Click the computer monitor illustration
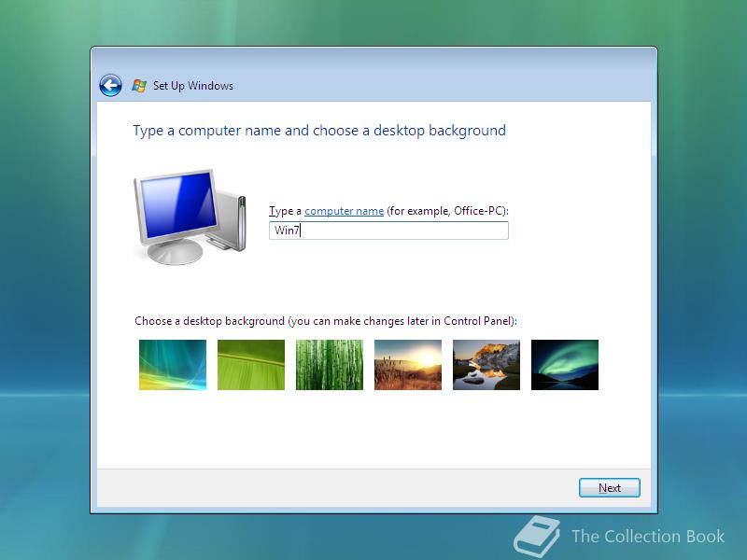747x560 pixels. pyautogui.click(x=190, y=217)
